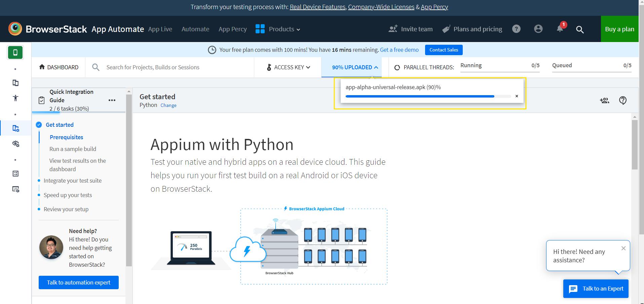Click the clock icon in free plan banner
644x304 pixels.
coord(212,50)
